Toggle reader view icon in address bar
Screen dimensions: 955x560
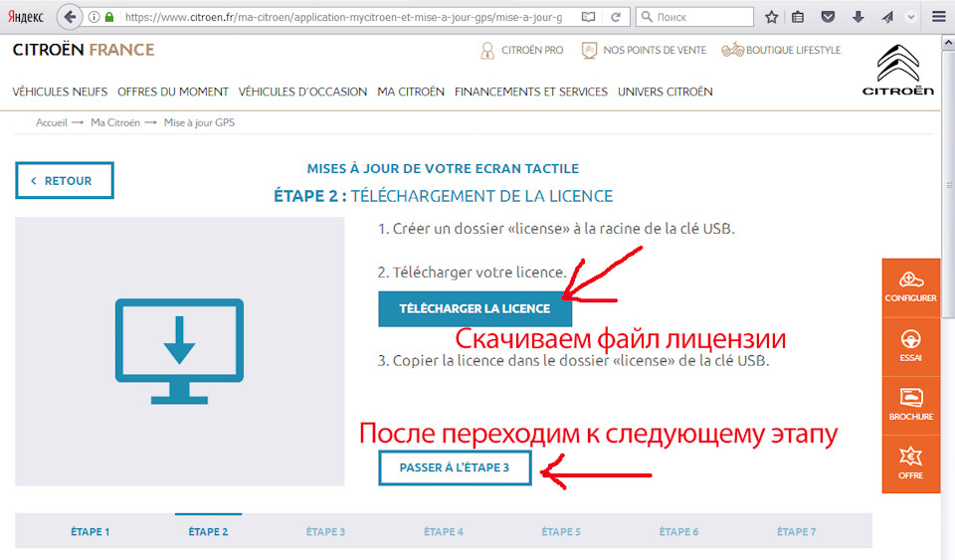click(588, 17)
